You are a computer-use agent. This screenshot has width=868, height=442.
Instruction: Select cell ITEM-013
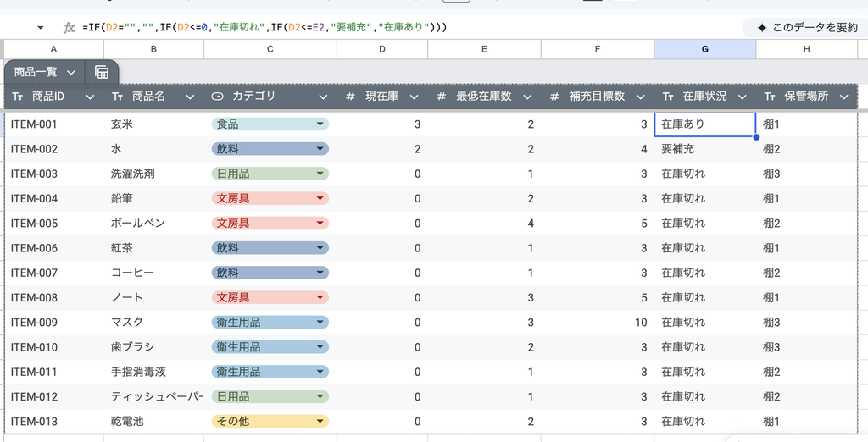53,421
